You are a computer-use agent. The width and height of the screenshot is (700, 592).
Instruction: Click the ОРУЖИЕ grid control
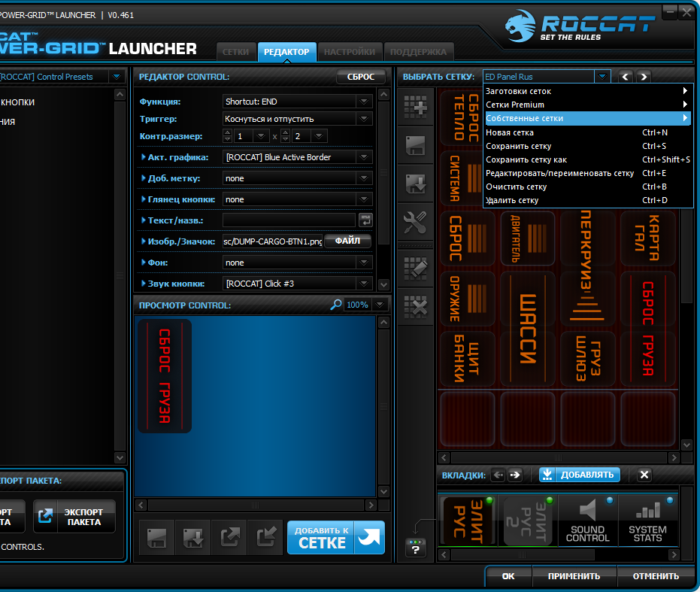point(468,299)
